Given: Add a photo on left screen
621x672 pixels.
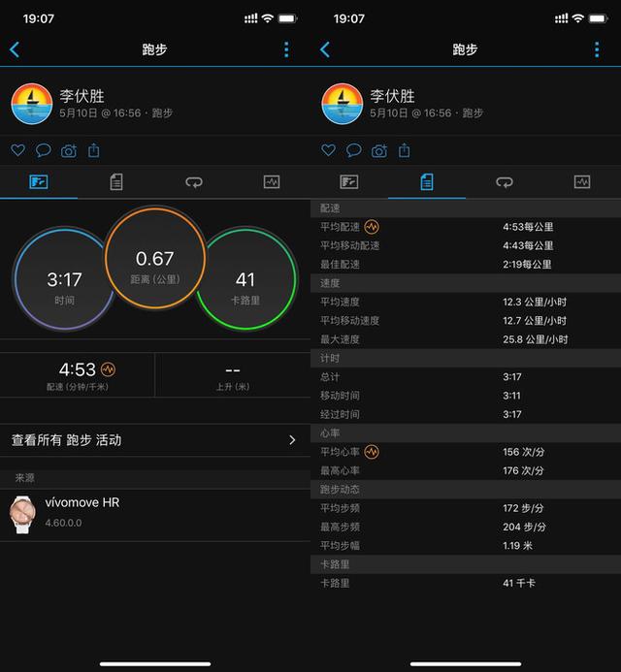Looking at the screenshot, I should tap(69, 151).
